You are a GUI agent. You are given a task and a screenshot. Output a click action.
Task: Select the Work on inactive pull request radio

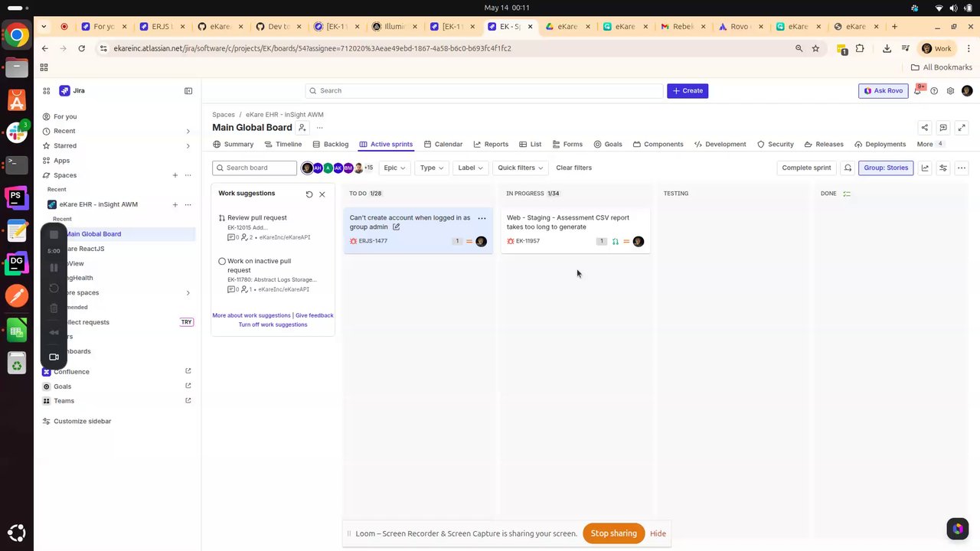[x=222, y=261]
